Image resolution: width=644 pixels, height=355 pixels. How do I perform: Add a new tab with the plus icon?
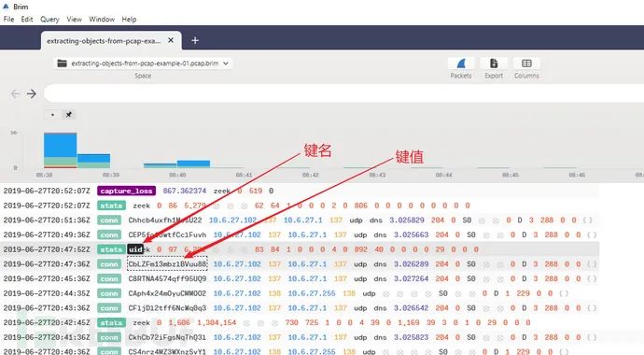coord(195,40)
